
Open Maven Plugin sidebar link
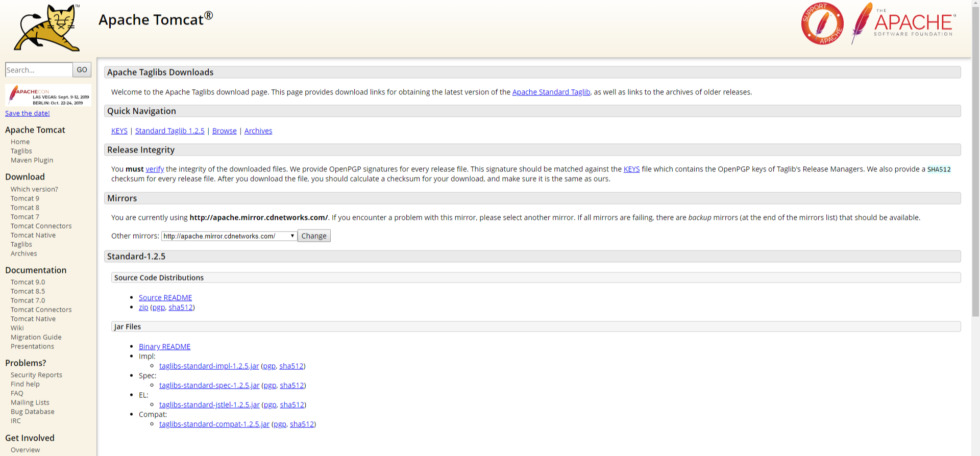[32, 160]
